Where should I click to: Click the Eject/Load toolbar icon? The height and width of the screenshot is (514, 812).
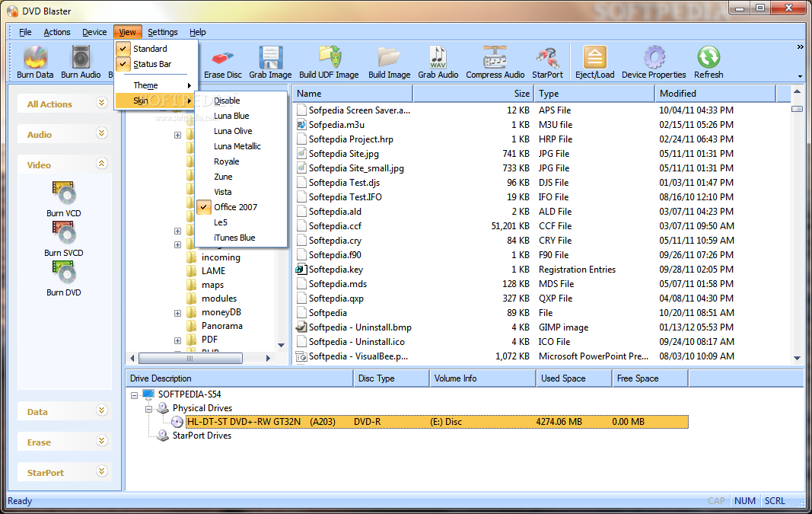pyautogui.click(x=594, y=57)
